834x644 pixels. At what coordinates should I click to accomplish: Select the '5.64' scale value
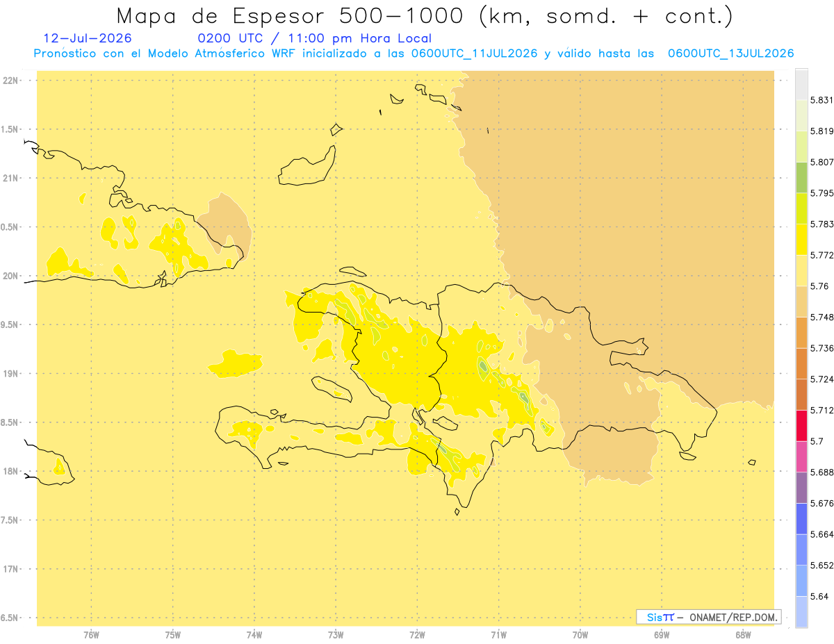[x=819, y=597]
